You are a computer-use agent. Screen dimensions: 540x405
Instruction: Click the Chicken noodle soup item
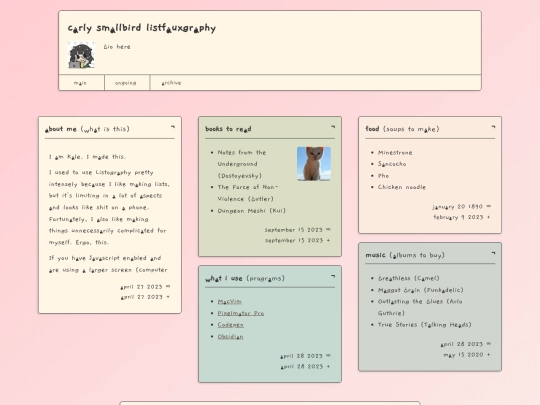(402, 187)
